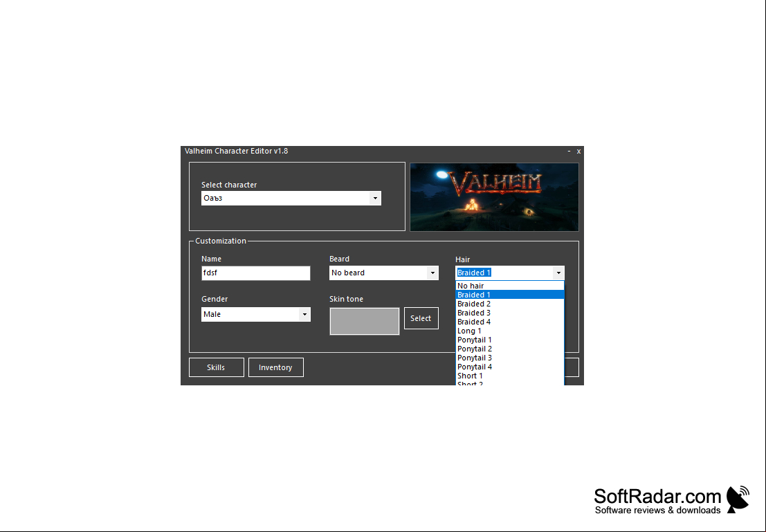Click the Select skin tone button
The height and width of the screenshot is (532, 766).
pyautogui.click(x=421, y=318)
